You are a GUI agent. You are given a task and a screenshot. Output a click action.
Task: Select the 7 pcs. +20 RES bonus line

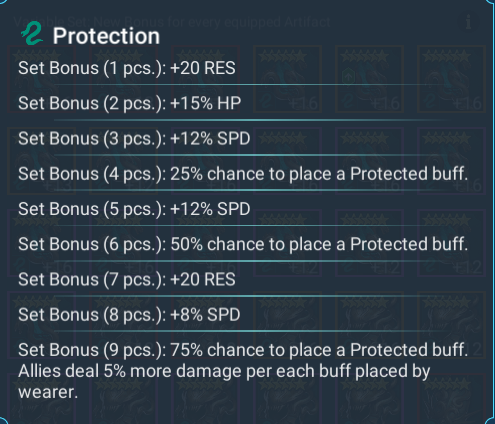[x=127, y=279]
